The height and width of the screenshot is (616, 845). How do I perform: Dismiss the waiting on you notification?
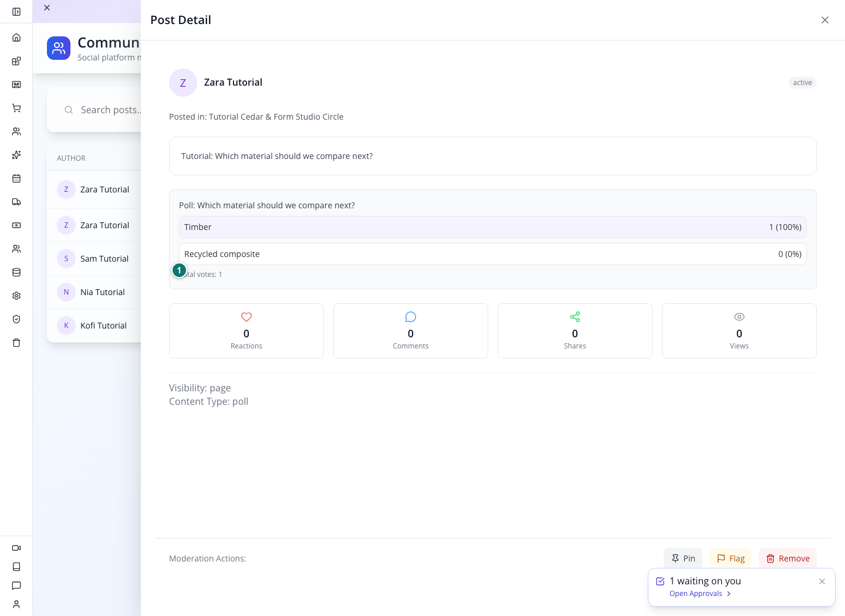click(x=822, y=581)
